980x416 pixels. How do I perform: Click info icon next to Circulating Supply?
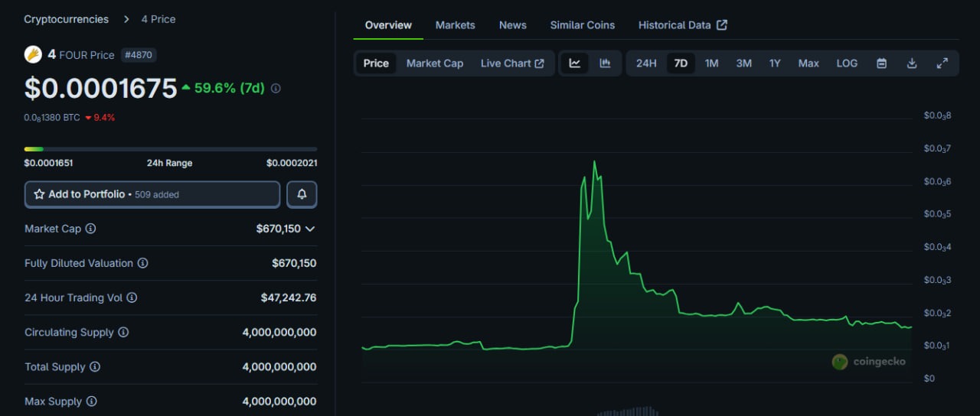pos(123,333)
